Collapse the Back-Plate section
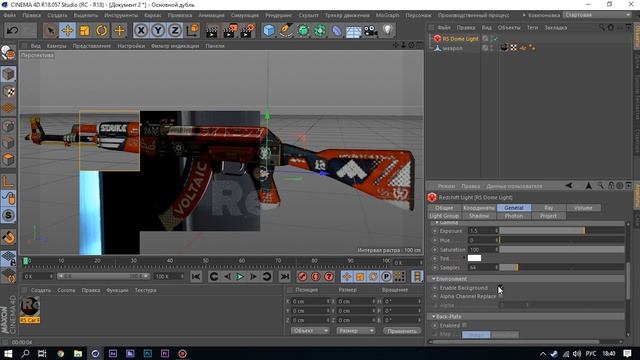This screenshot has height=360, width=640. pos(434,316)
